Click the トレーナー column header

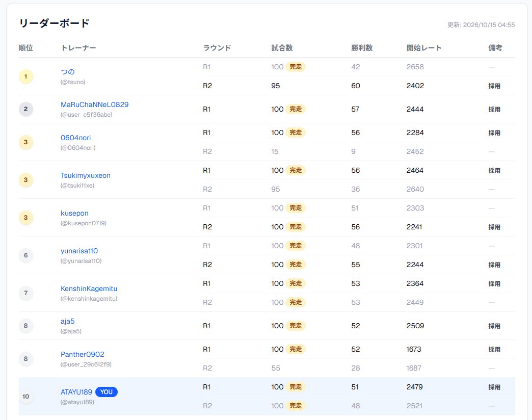click(78, 48)
